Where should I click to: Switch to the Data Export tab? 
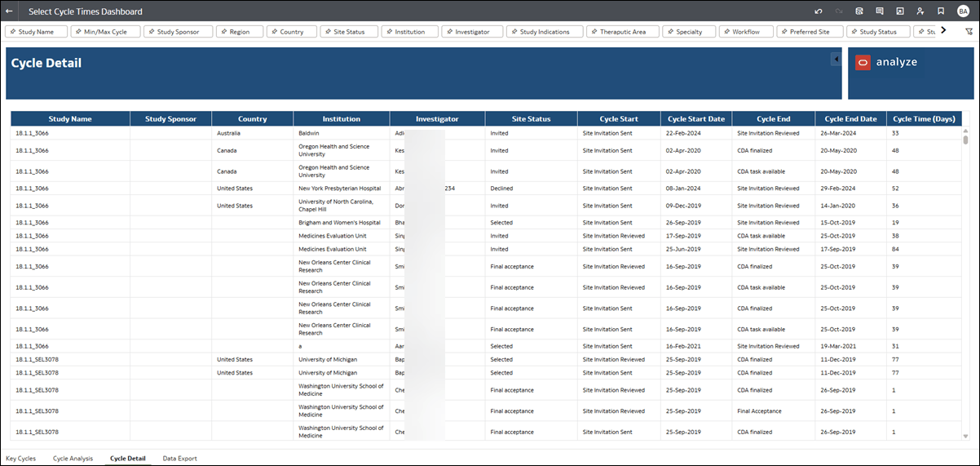(x=180, y=459)
